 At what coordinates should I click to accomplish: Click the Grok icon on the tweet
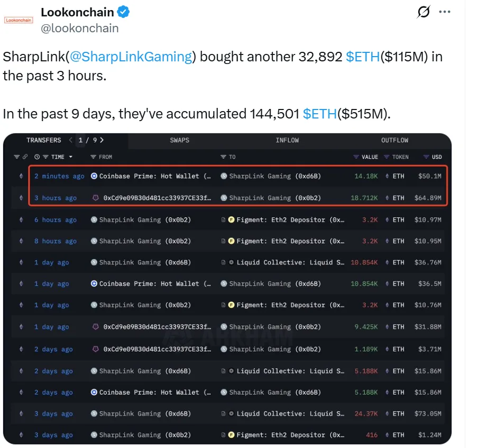tap(424, 12)
